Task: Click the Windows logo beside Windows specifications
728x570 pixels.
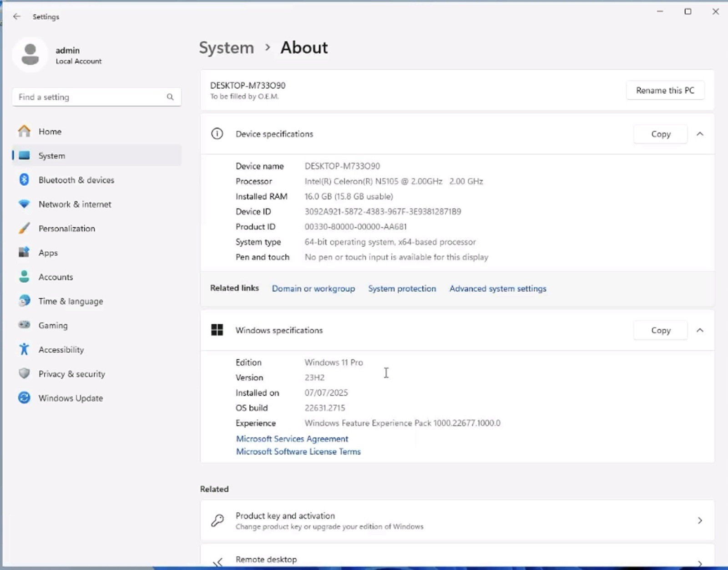Action: tap(217, 330)
